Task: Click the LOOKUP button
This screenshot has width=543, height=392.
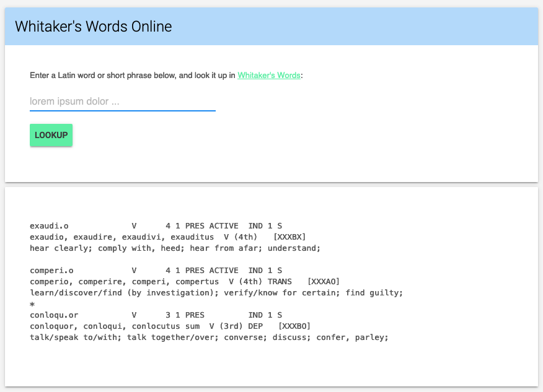Action: pyautogui.click(x=51, y=135)
